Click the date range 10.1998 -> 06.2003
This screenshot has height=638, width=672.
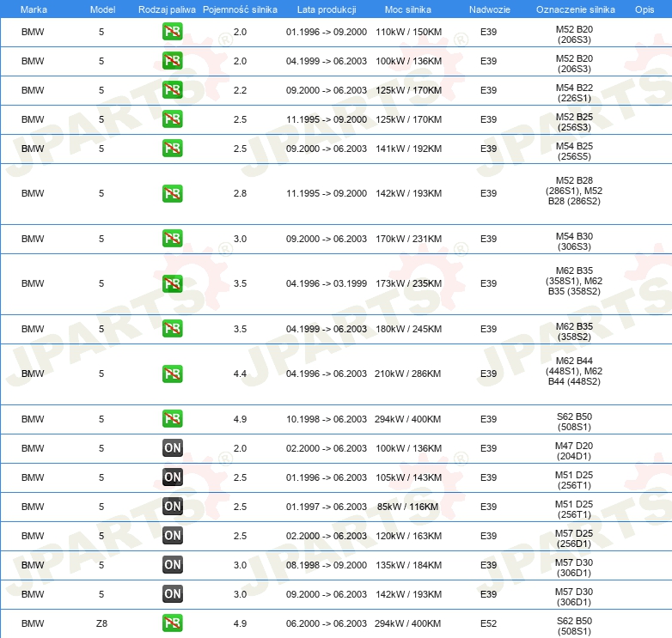(x=327, y=419)
